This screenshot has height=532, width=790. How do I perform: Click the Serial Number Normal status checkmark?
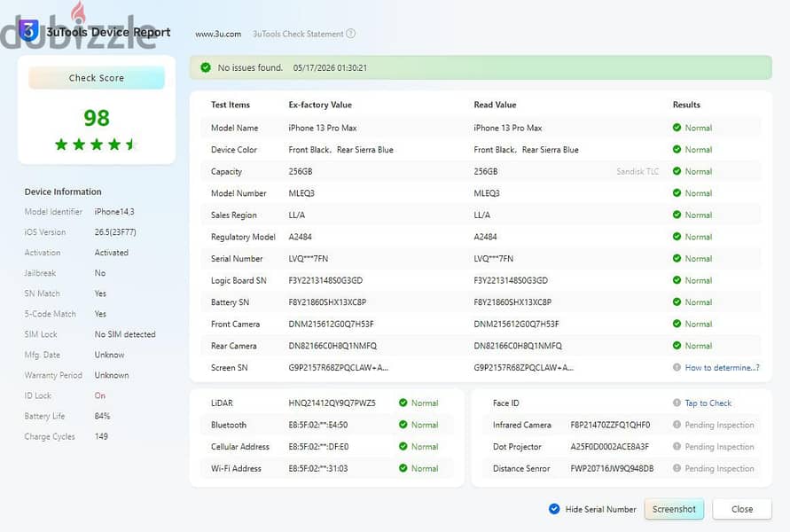tap(677, 258)
